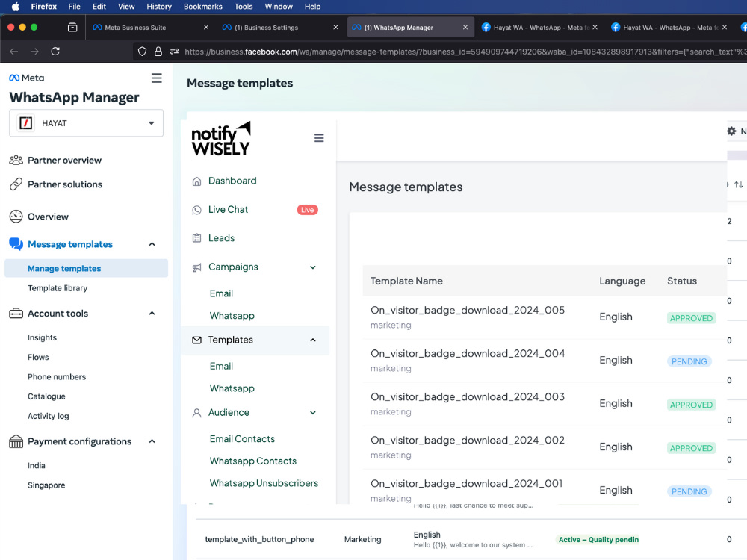Viewport: 747px width, 560px height.
Task: Click the red Live badge
Action: click(x=307, y=210)
